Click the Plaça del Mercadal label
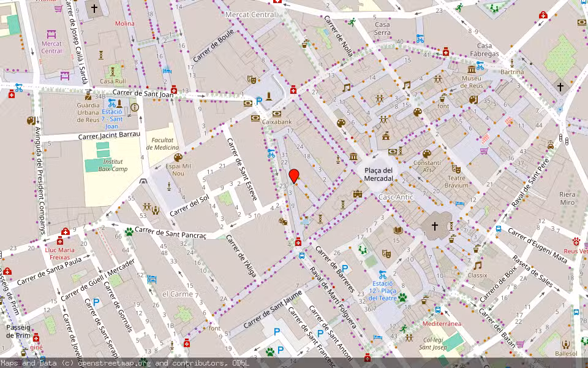Image resolution: width=588 pixels, height=368 pixels. (379, 175)
